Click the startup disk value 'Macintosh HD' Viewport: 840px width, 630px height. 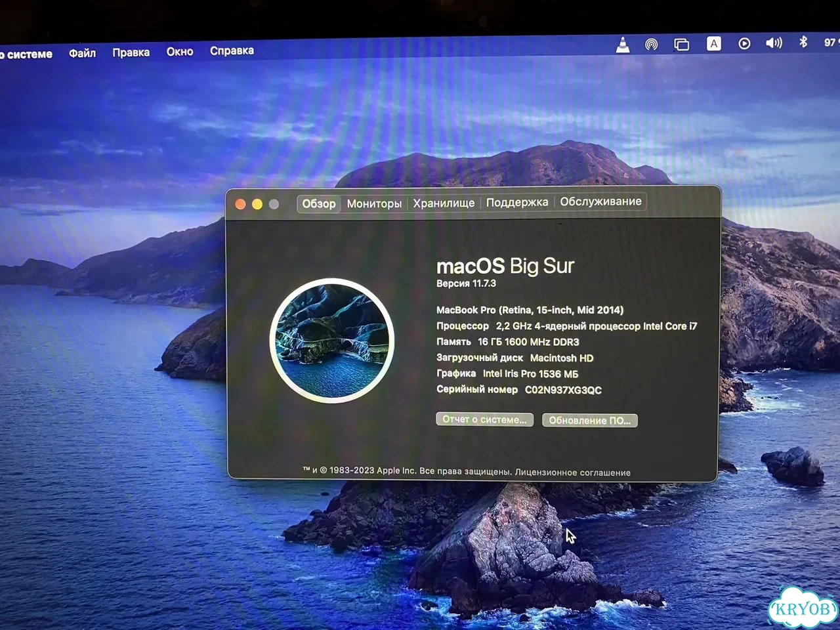click(562, 358)
